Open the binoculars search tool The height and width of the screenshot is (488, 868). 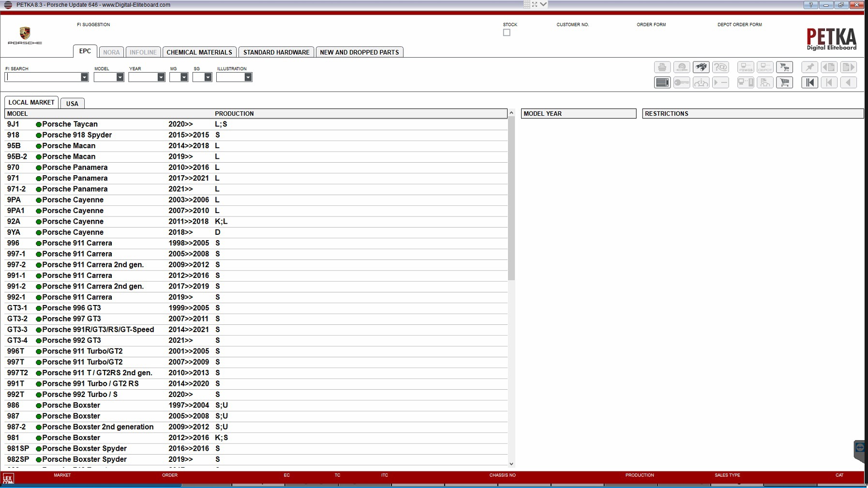pos(701,67)
